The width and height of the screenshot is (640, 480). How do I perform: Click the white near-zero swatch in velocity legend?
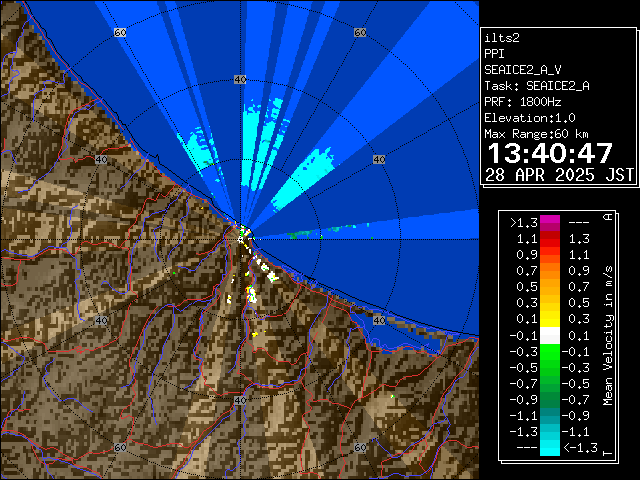(550, 336)
